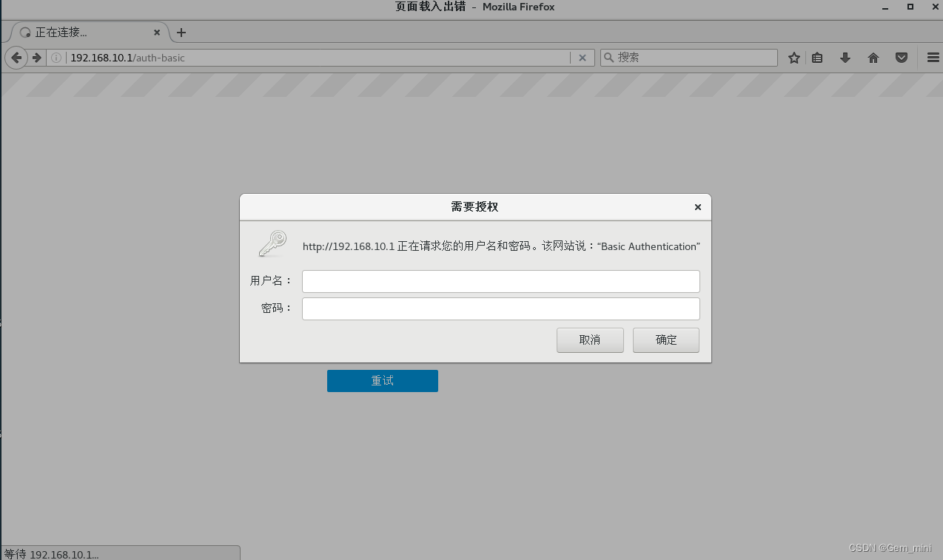Click the 取消 button in the dialog
Image resolution: width=943 pixels, height=560 pixels.
pyautogui.click(x=589, y=340)
